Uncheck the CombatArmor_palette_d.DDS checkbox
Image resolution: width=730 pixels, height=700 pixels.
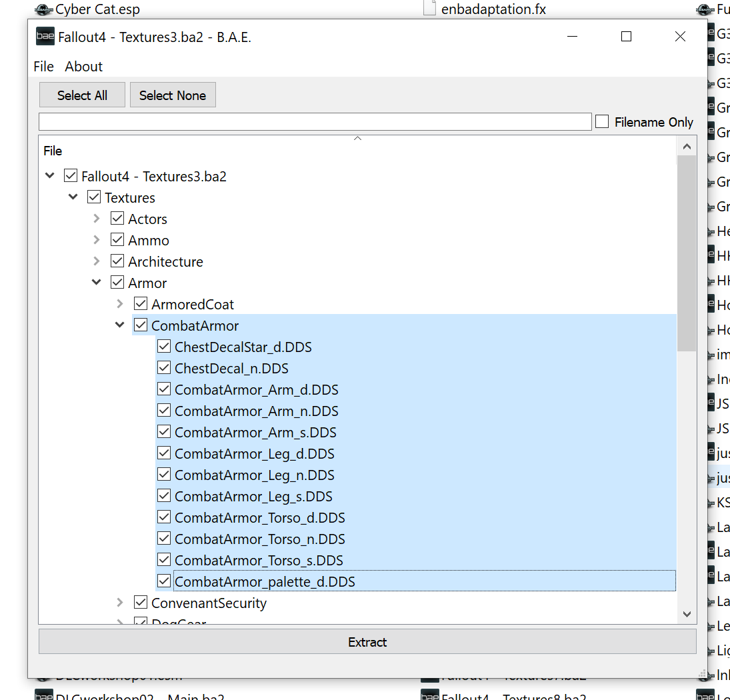[163, 581]
